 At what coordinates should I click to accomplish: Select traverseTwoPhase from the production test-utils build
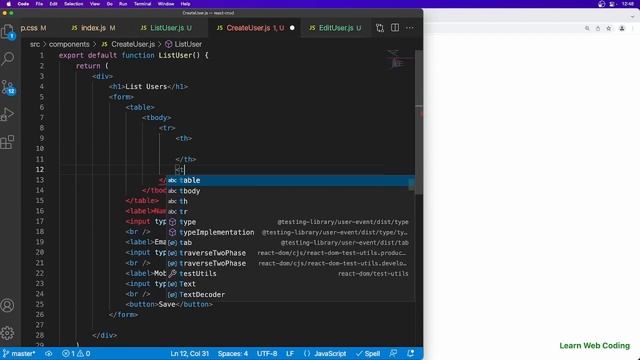pos(290,253)
